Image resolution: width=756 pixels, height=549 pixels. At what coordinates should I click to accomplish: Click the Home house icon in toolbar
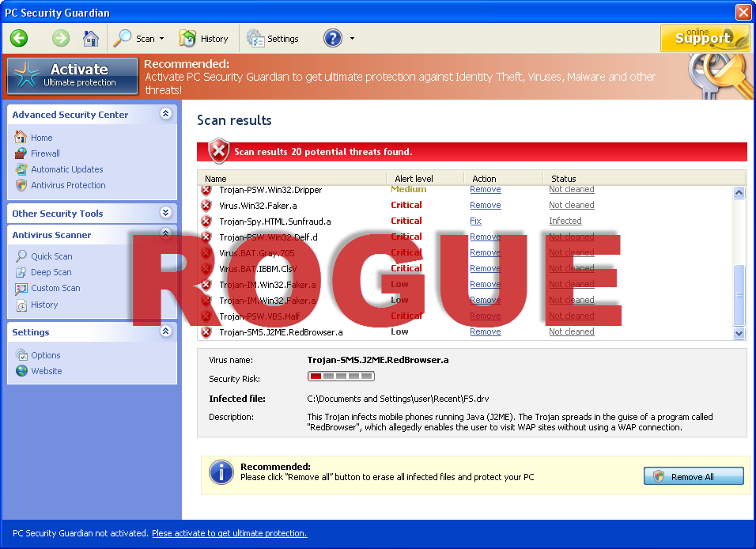click(x=91, y=38)
